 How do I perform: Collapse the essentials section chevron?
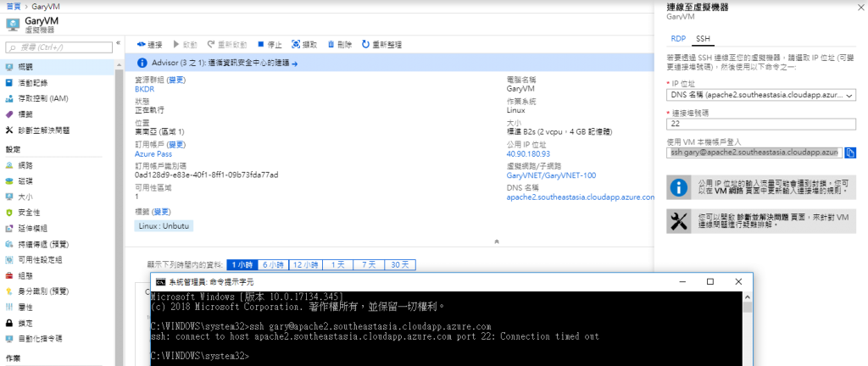point(497,241)
